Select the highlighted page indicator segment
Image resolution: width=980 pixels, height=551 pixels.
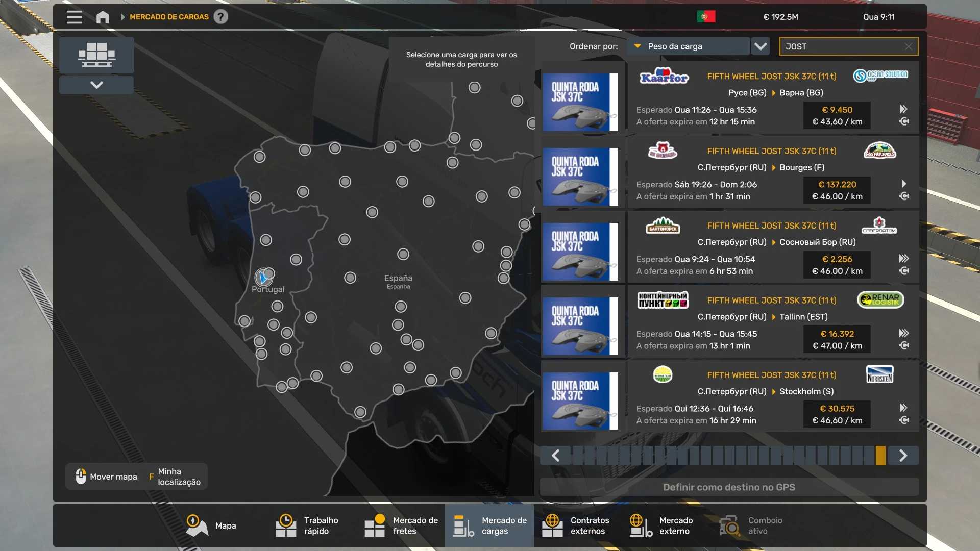[880, 456]
